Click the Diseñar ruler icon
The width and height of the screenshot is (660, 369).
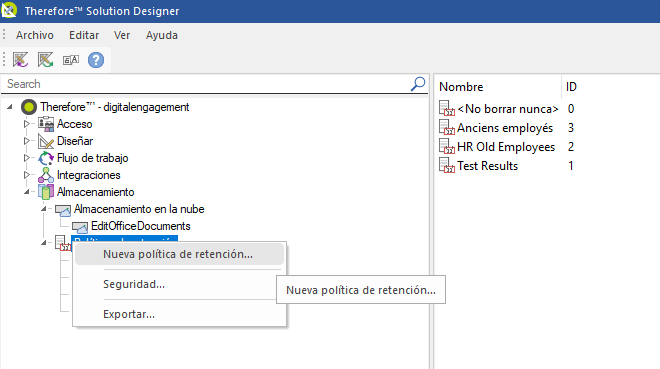[46, 141]
